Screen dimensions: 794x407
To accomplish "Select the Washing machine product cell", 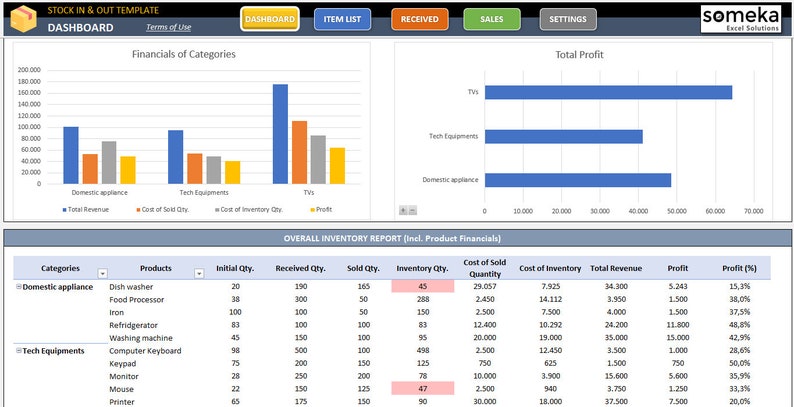I will click(141, 338).
